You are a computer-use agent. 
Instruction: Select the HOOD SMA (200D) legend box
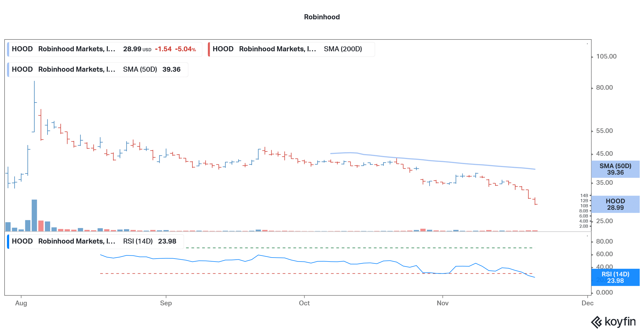point(291,49)
